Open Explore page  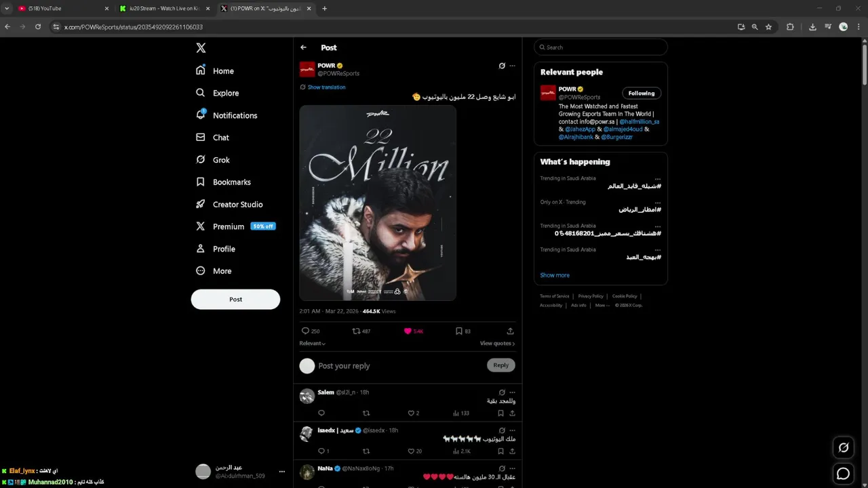[x=217, y=93]
